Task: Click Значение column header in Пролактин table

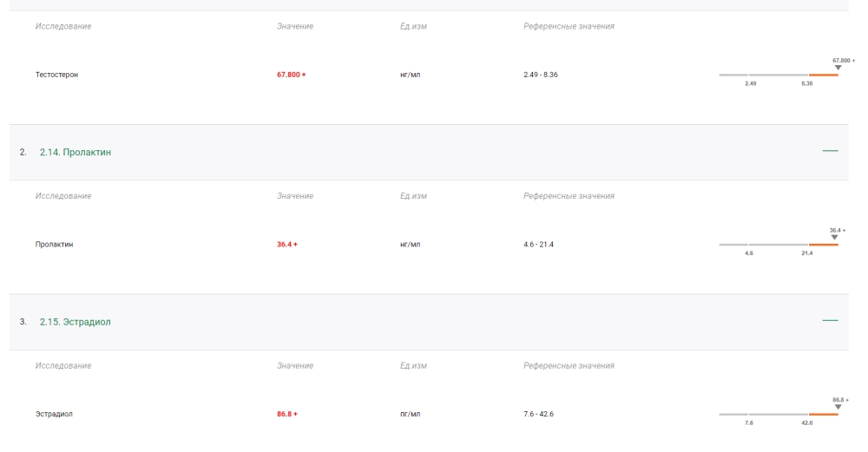Action: point(295,196)
